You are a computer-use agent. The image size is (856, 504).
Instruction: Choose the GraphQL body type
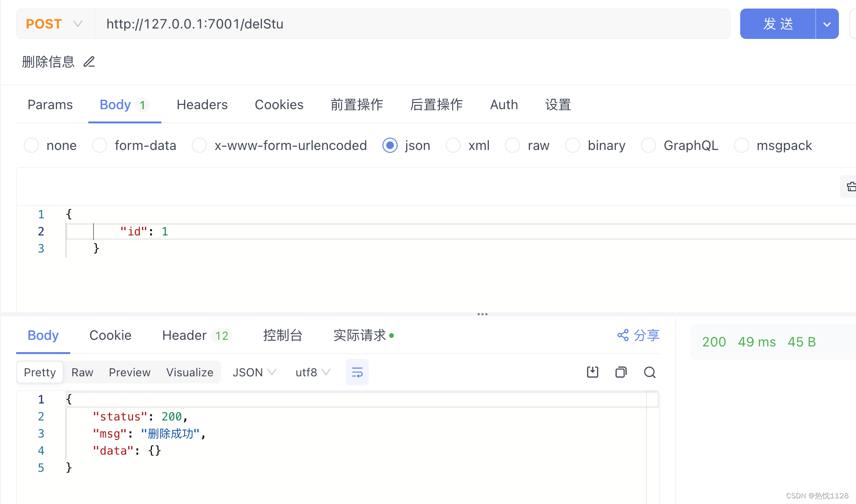click(x=649, y=145)
